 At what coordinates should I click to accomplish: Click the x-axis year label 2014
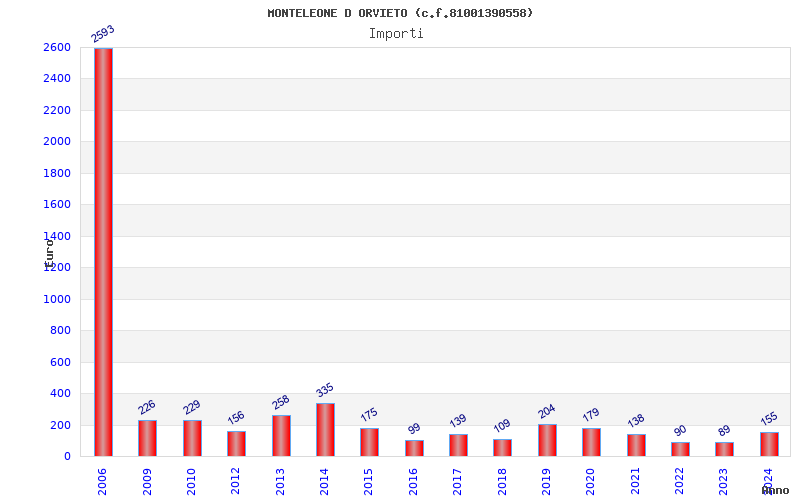pos(324,482)
